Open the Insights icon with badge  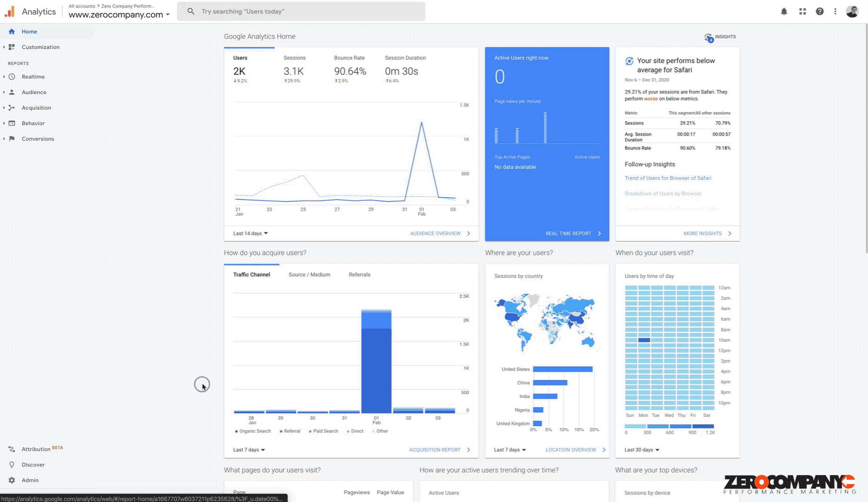tap(709, 38)
